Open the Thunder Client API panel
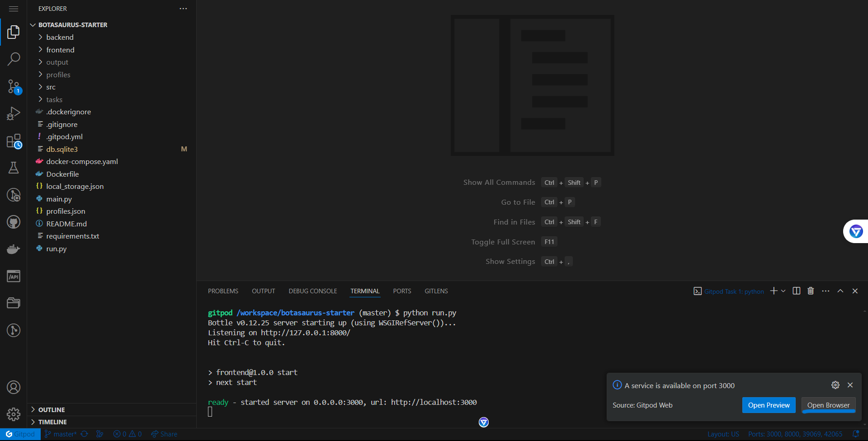 (14, 276)
